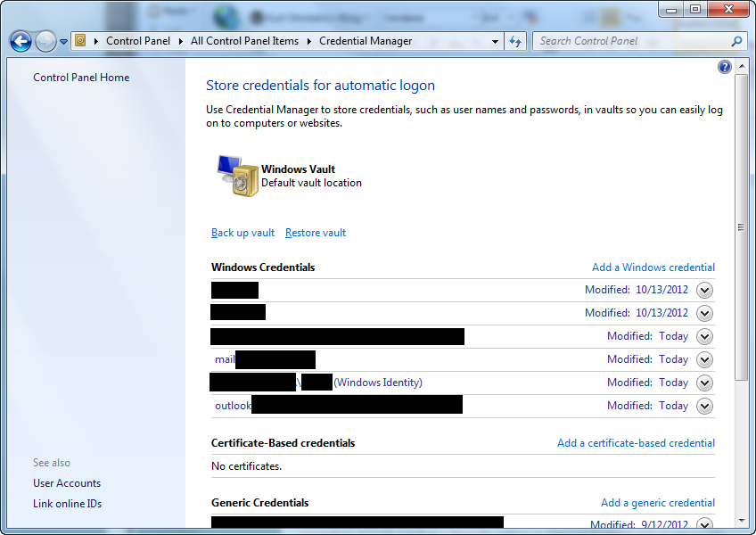Click the Control Panel icon in address bar
This screenshot has width=756, height=535.
pyautogui.click(x=80, y=41)
